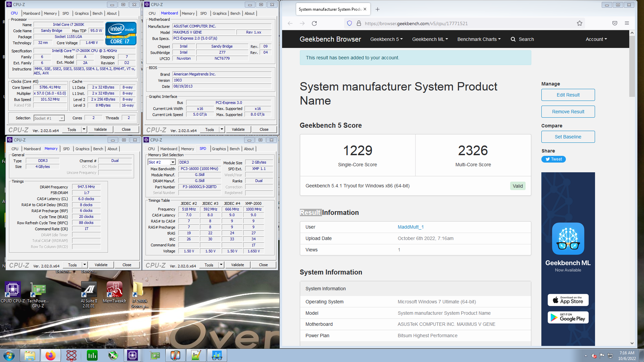Screen dimensions: 644x362
Task: Click Remove Result button
Action: (568, 112)
